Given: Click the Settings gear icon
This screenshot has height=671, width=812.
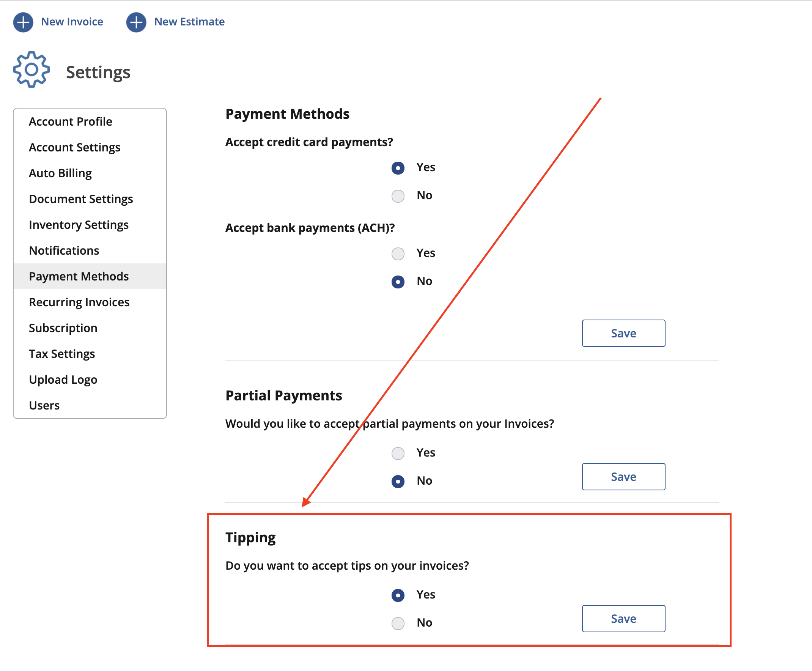Looking at the screenshot, I should coord(31,70).
